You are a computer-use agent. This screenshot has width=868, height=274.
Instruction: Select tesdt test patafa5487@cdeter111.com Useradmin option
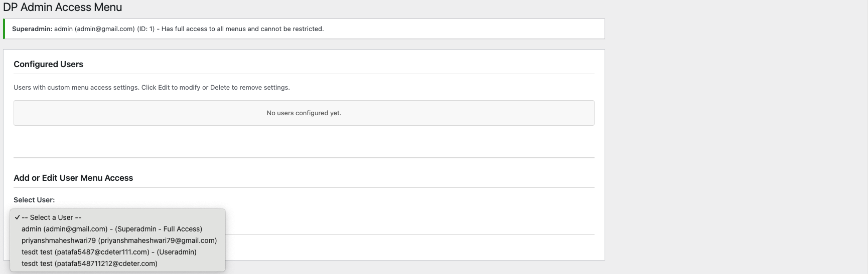[x=109, y=252]
